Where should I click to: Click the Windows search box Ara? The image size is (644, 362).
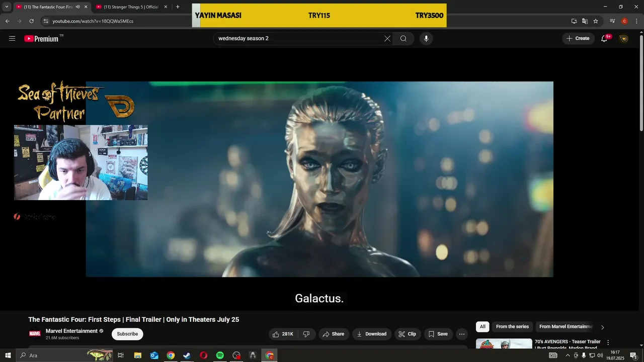click(64, 355)
